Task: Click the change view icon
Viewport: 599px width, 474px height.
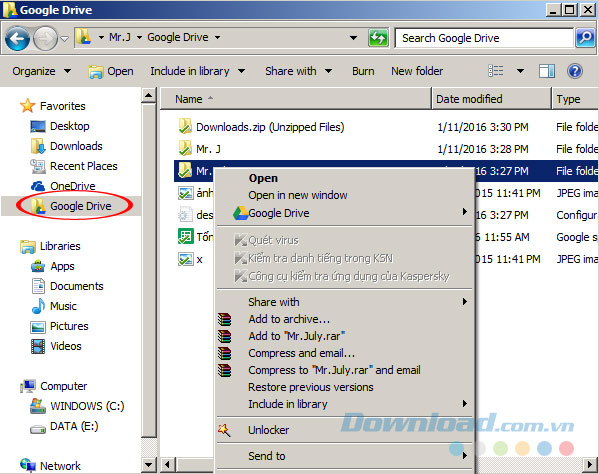Action: pos(495,71)
